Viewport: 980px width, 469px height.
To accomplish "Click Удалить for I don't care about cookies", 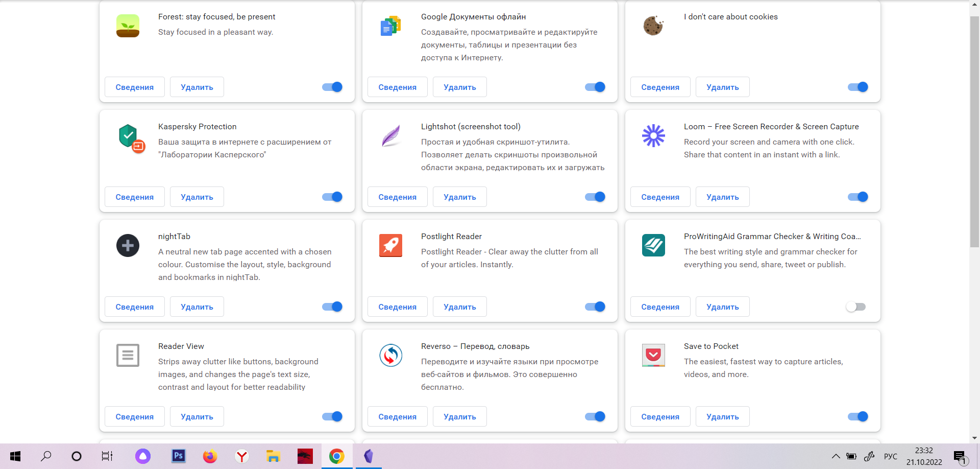I will click(x=723, y=87).
